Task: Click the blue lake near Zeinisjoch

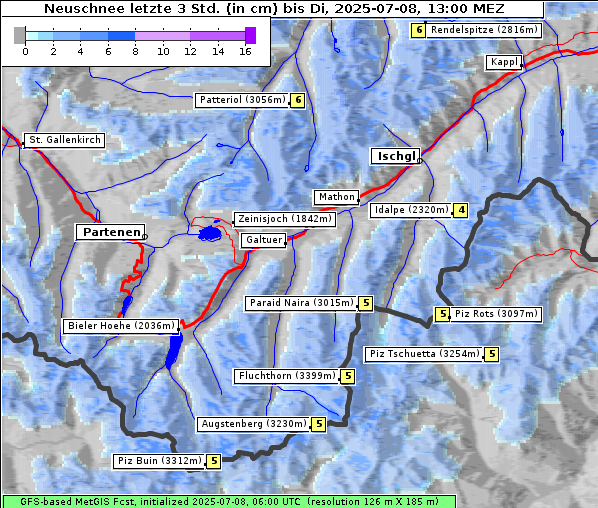Action: 209,233
